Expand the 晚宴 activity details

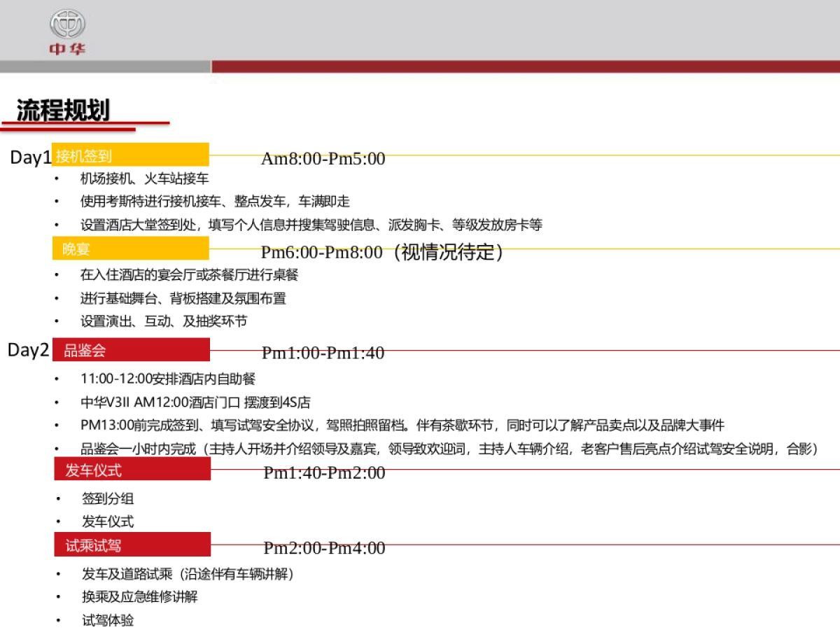(130, 248)
